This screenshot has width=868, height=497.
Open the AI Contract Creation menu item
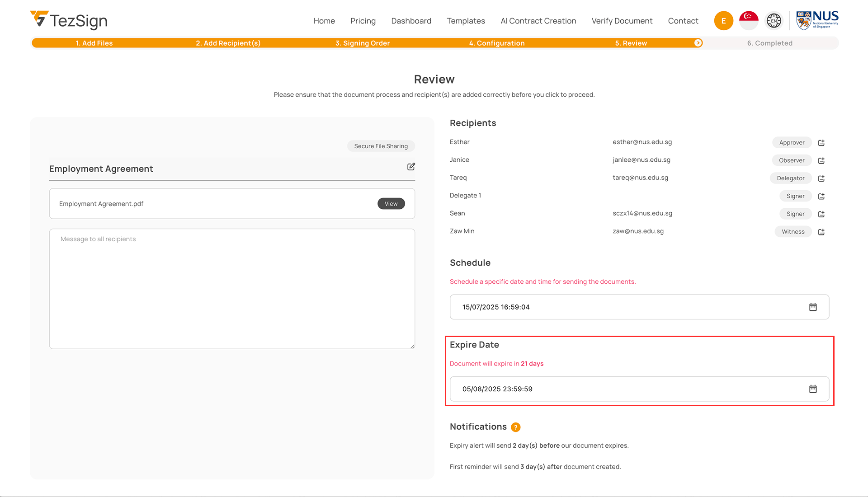click(538, 21)
